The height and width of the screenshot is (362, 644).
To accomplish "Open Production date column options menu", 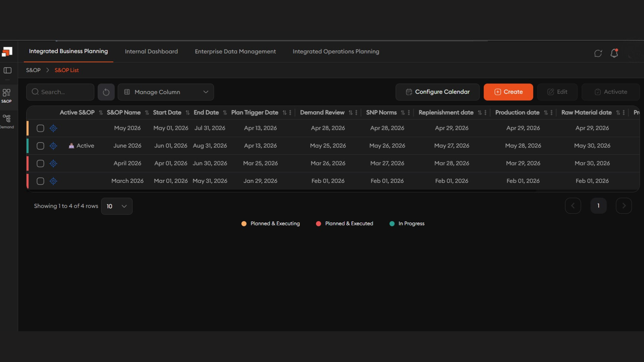I will 551,113.
